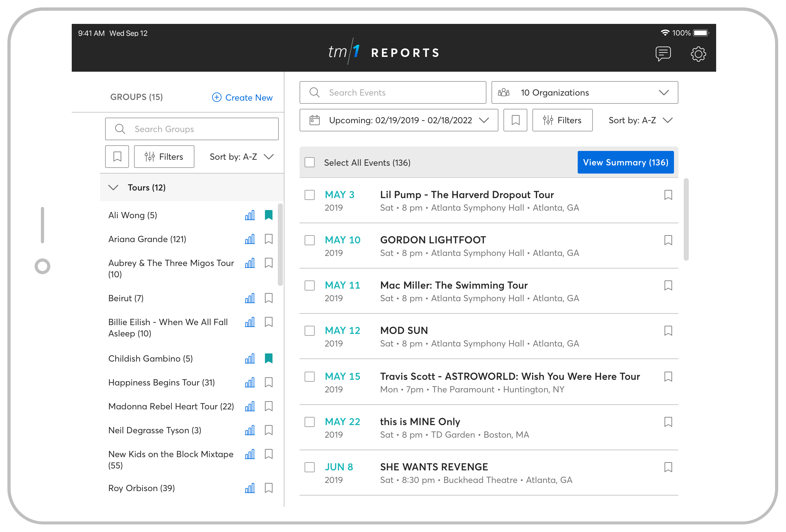Open chart report for Roy Orbison
Image resolution: width=786 pixels, height=532 pixels.
click(250, 488)
